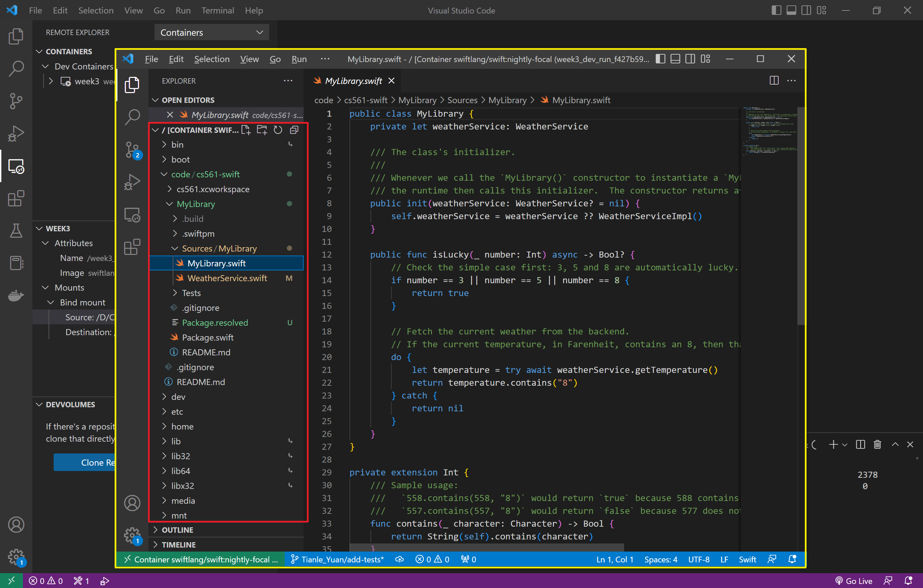Open the Containers dropdown in Remote Explorer

coord(211,32)
